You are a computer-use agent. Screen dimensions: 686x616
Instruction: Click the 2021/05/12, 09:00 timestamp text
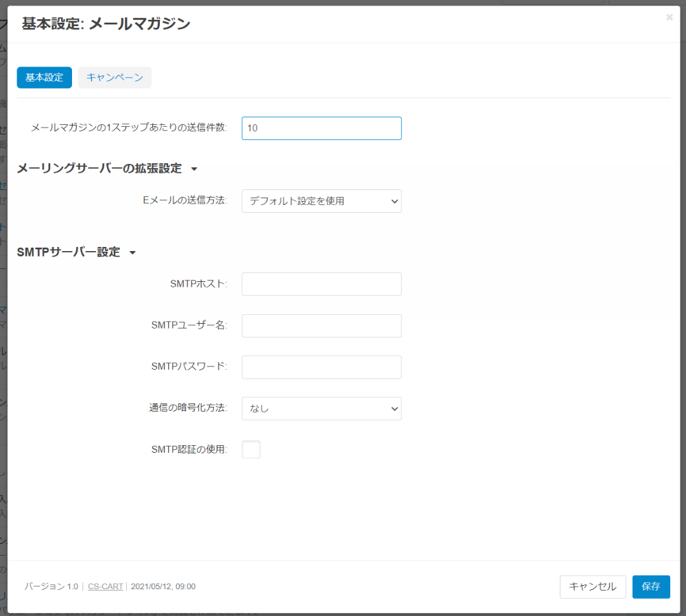tap(163, 587)
